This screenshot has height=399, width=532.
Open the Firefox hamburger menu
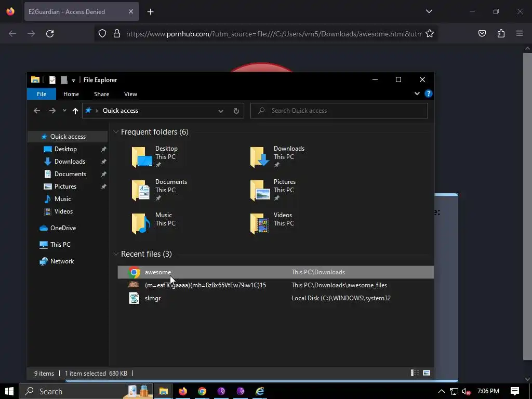click(520, 34)
